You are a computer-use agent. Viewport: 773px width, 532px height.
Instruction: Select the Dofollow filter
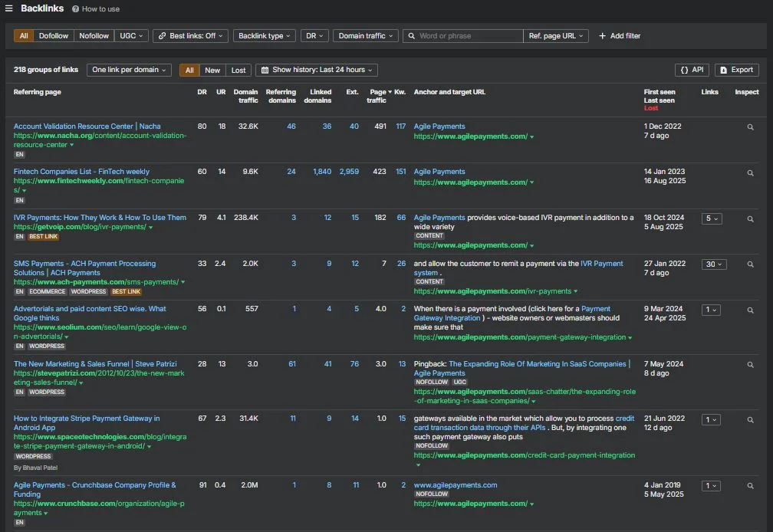(x=54, y=36)
